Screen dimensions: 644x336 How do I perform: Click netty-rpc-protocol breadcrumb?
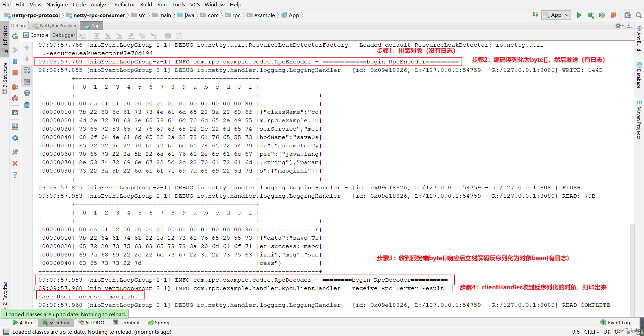coord(32,15)
